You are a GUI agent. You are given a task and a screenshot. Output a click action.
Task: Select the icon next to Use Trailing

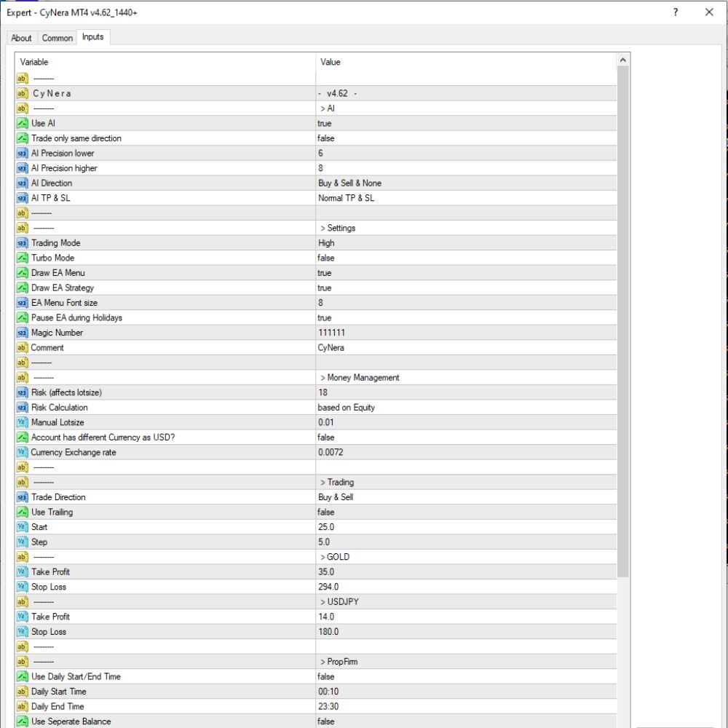tap(23, 512)
